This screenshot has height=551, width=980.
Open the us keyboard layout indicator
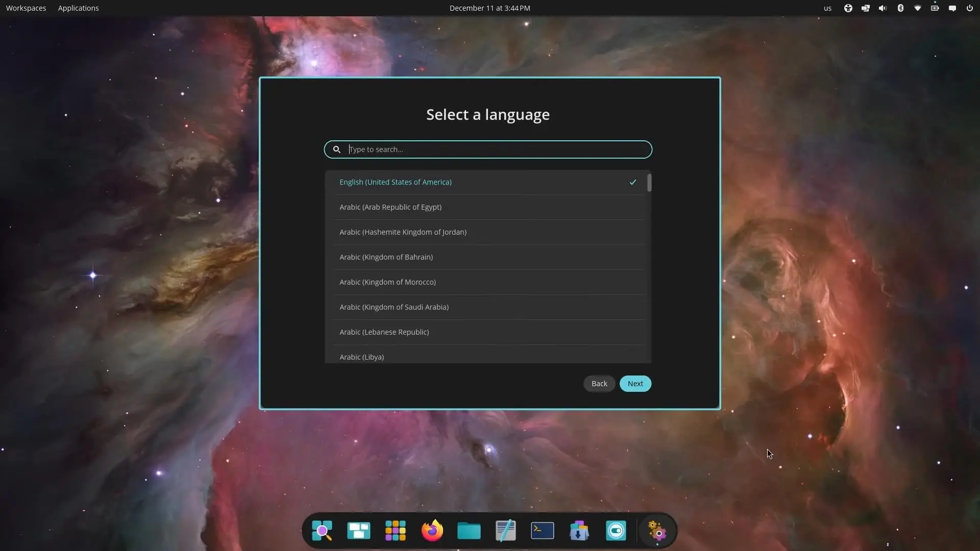click(827, 8)
